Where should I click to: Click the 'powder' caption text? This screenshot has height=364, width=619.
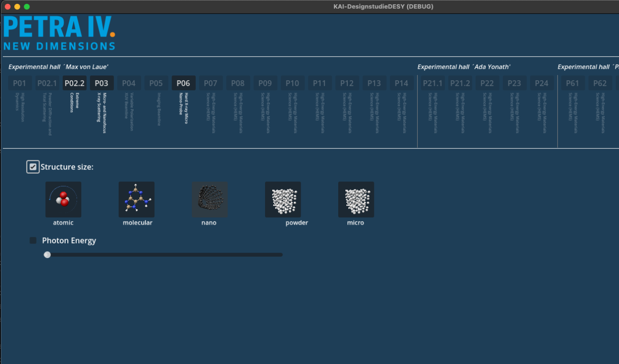tap(297, 223)
